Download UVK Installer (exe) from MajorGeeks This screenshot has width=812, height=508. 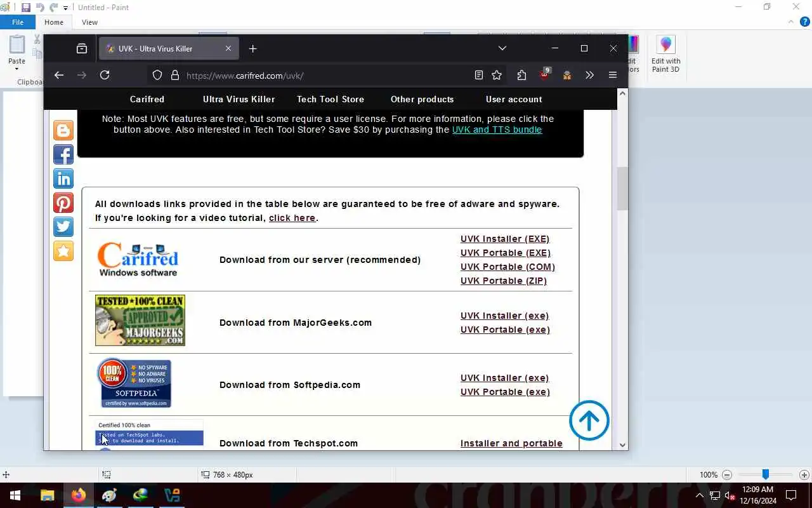pos(505,316)
